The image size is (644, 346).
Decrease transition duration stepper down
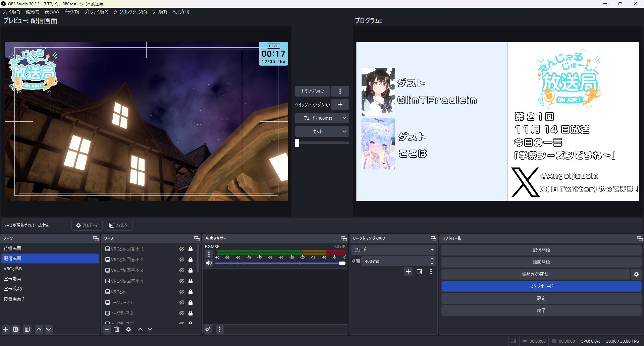tap(432, 264)
